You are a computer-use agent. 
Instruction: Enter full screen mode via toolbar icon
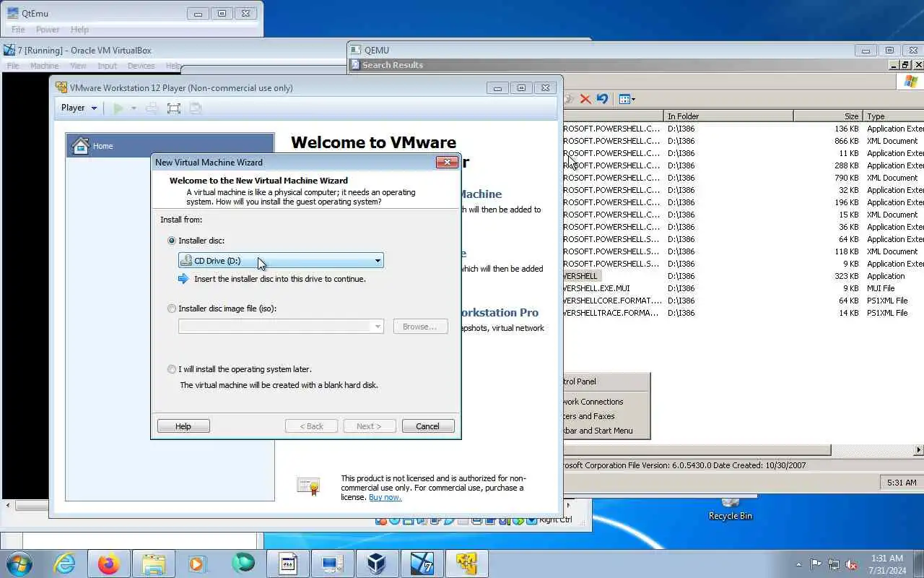pos(173,108)
